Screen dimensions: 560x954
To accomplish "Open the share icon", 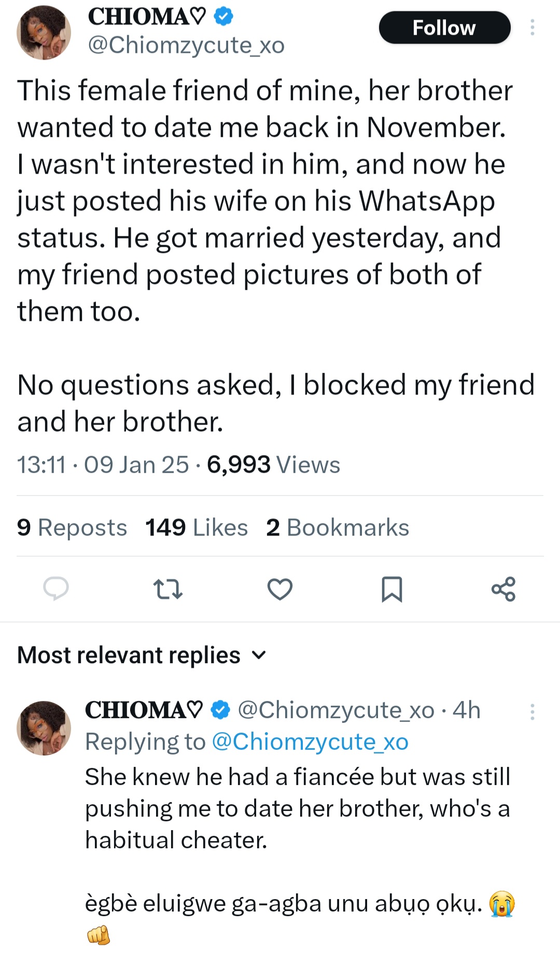I will tap(503, 589).
